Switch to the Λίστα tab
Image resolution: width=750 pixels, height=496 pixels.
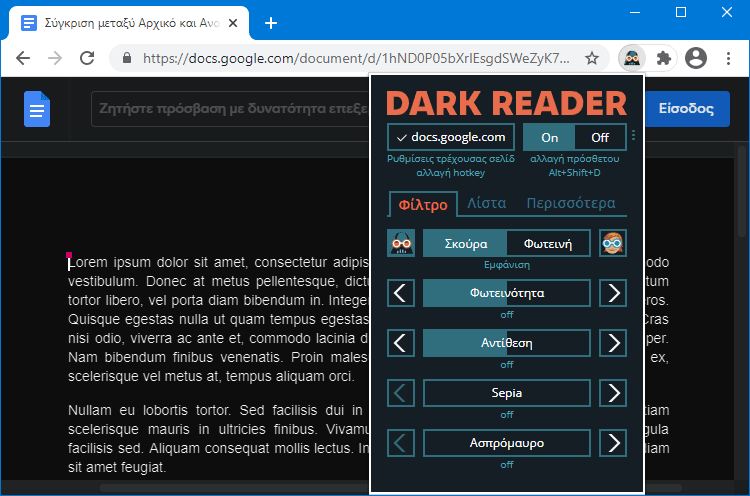pyautogui.click(x=486, y=203)
